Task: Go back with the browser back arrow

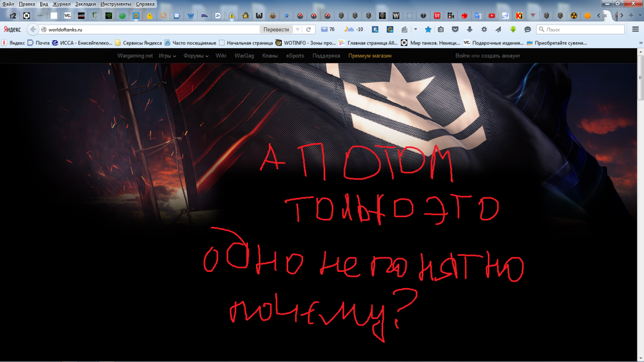Action: click(33, 29)
